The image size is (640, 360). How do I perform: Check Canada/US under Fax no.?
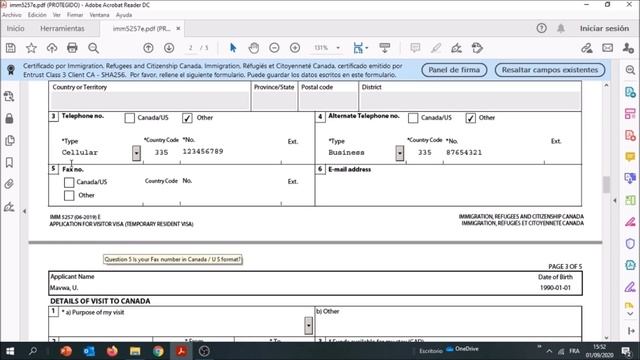tap(69, 182)
